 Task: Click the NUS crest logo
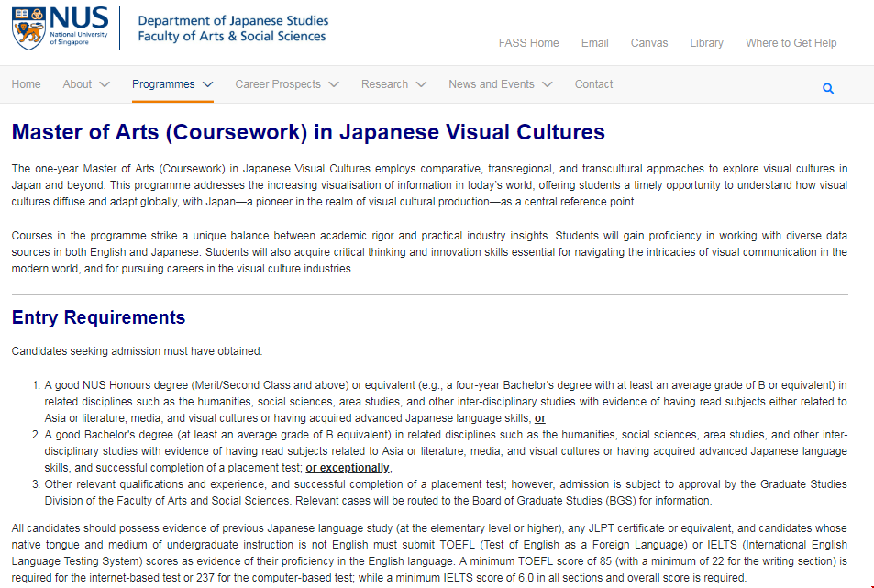point(27,28)
